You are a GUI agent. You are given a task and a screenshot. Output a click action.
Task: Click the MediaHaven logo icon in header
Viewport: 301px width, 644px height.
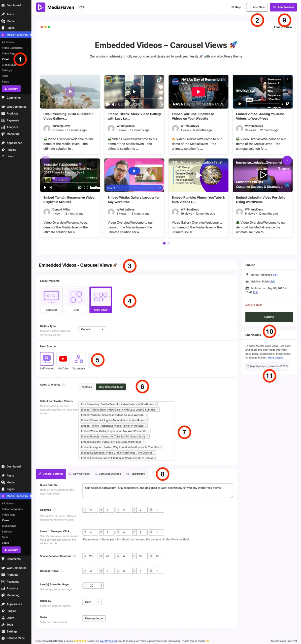41,7
